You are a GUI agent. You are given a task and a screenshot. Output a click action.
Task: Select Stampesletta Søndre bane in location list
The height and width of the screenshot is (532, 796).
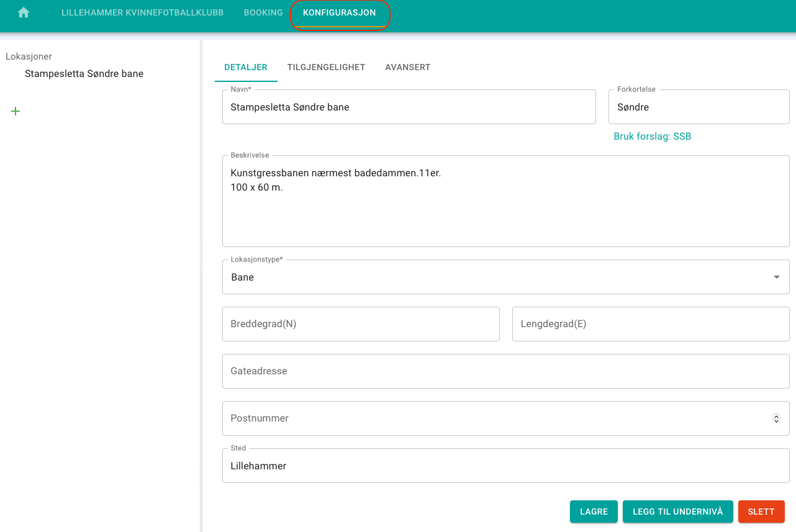[84, 73]
